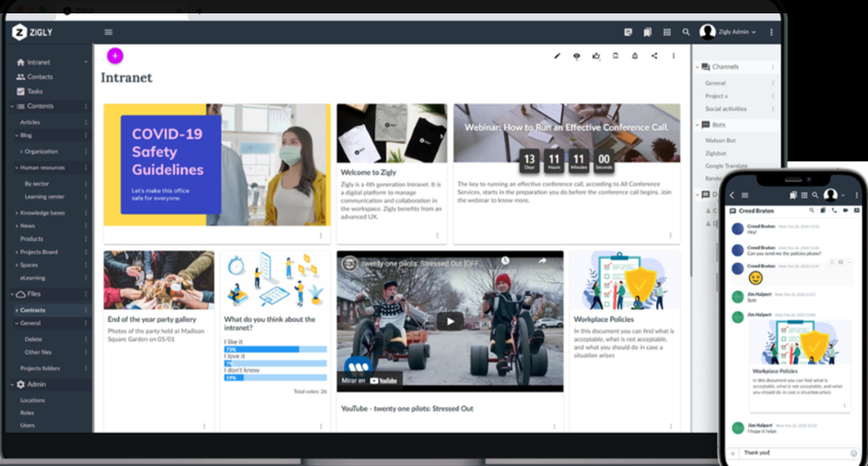Open the COVID-19 Safety Guidelines banner

216,164
